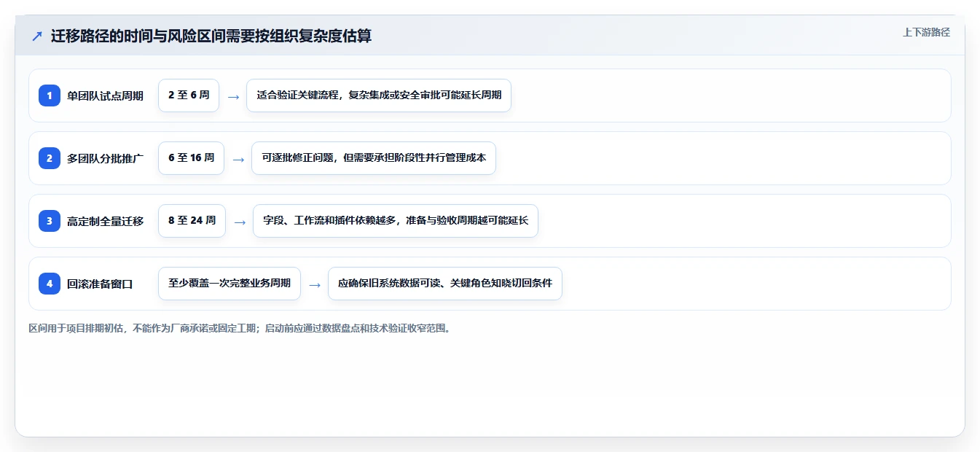Open the note 适合验证关键流程，复杂集成或安全审批可能延长周期

click(x=379, y=96)
